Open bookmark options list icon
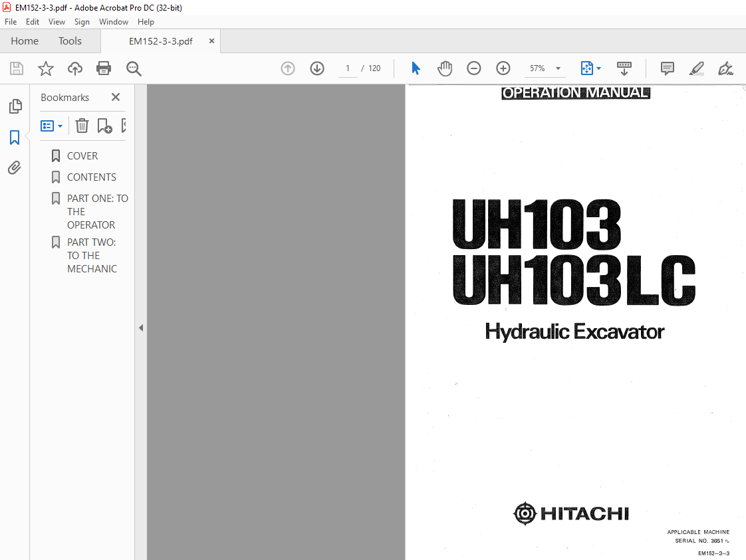Viewport: 746px width, 560px height. (51, 126)
